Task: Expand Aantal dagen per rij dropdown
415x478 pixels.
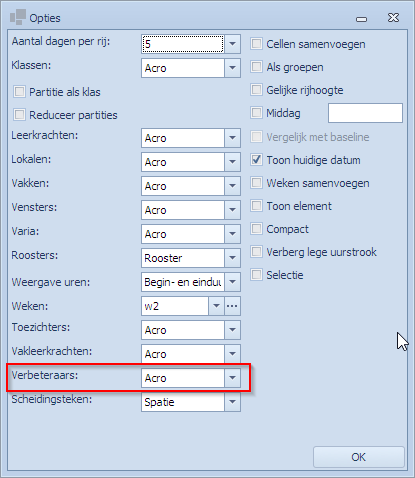Action: click(x=232, y=44)
